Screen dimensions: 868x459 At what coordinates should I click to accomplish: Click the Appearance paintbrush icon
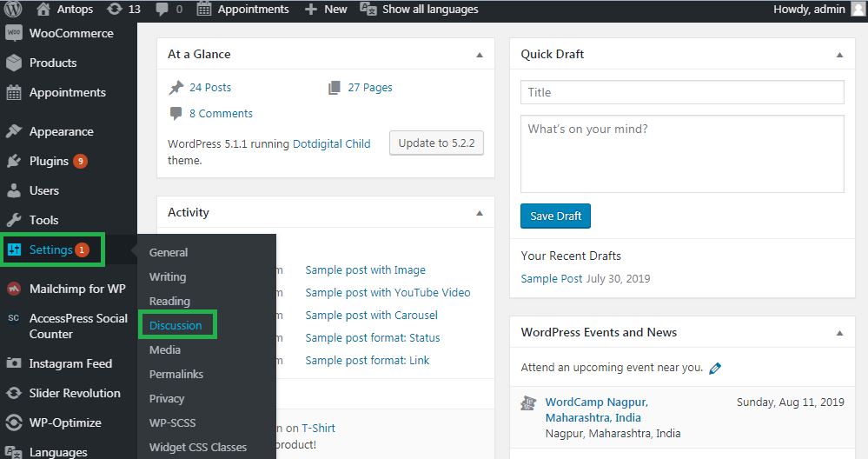tap(14, 131)
